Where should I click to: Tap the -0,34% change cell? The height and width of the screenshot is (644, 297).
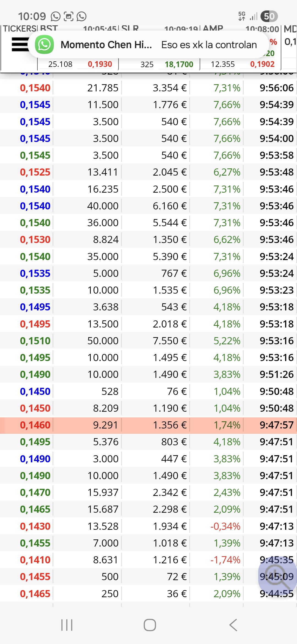pyautogui.click(x=225, y=526)
